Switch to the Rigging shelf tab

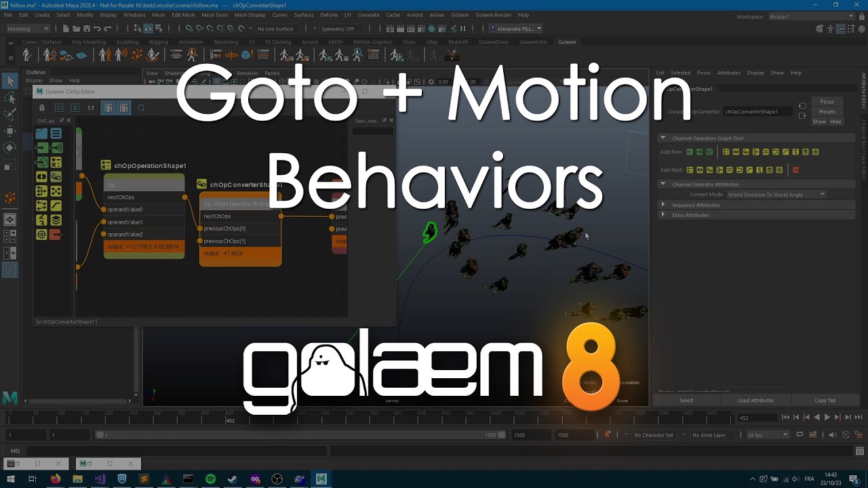[159, 42]
